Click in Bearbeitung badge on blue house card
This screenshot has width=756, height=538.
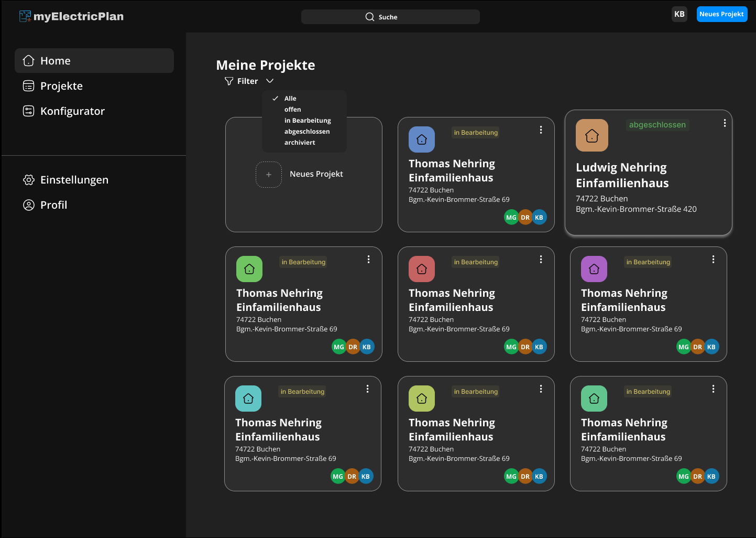pos(476,133)
